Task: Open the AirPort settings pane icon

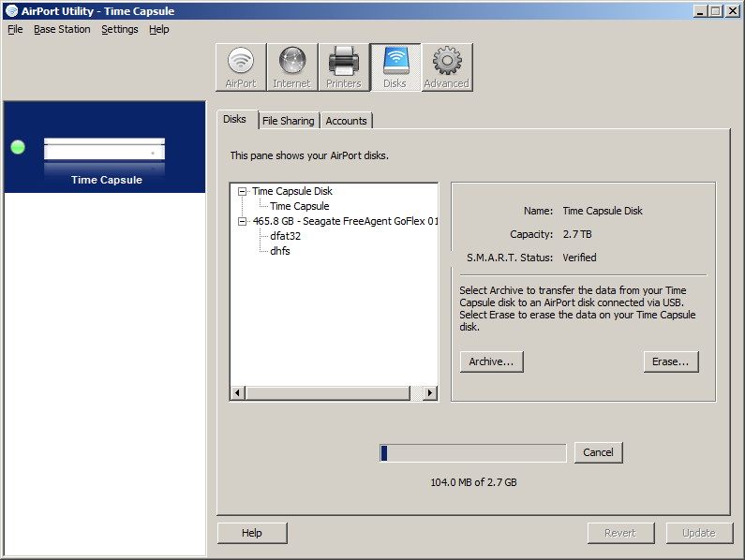Action: coord(241,67)
